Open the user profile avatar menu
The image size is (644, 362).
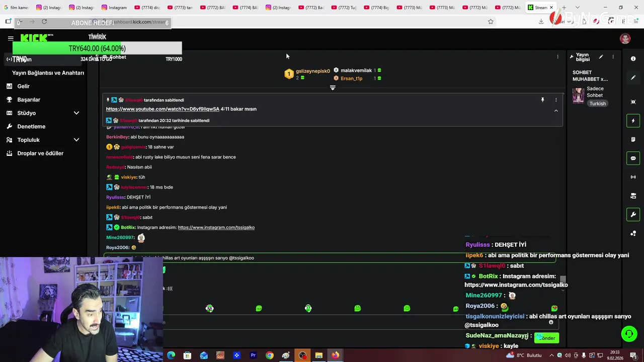click(625, 39)
